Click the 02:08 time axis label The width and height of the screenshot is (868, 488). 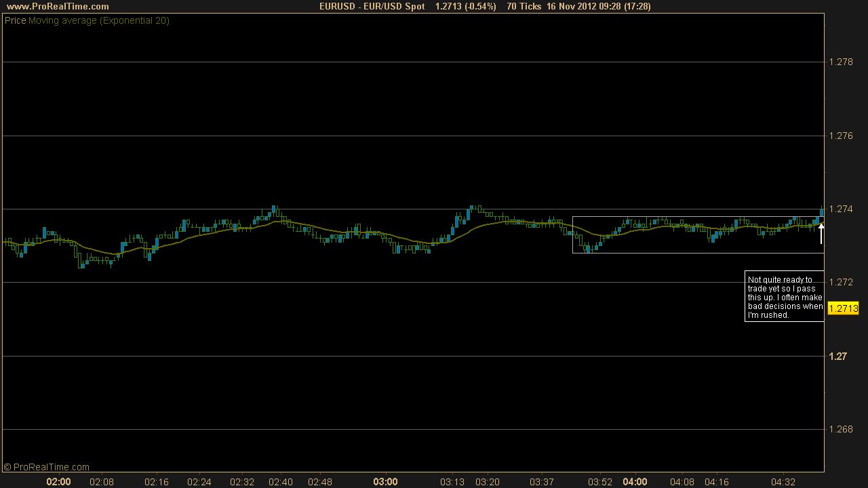coord(102,482)
